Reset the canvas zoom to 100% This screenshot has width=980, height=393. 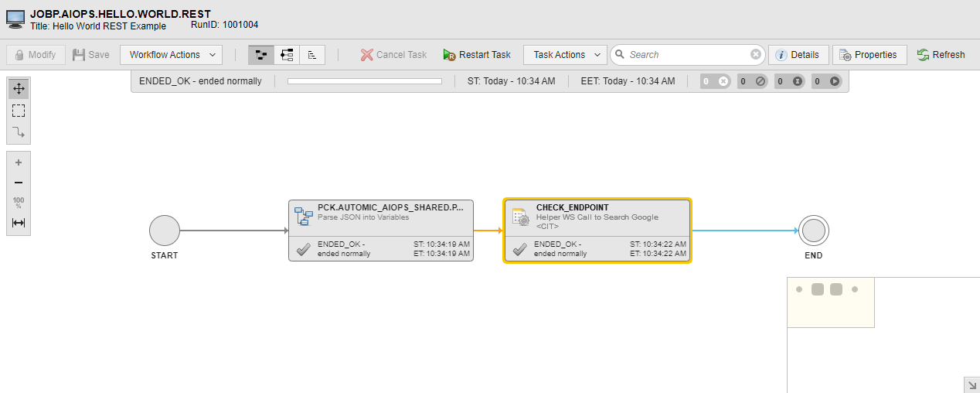click(x=19, y=203)
